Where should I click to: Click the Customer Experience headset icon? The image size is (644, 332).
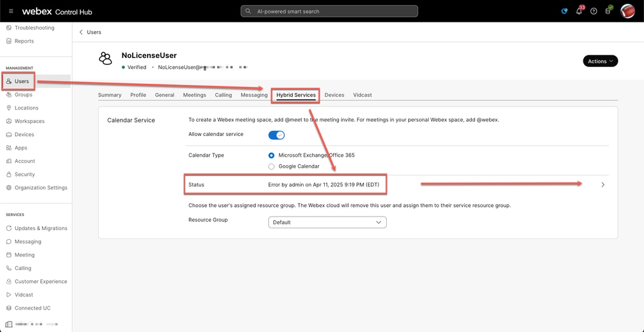[8, 282]
